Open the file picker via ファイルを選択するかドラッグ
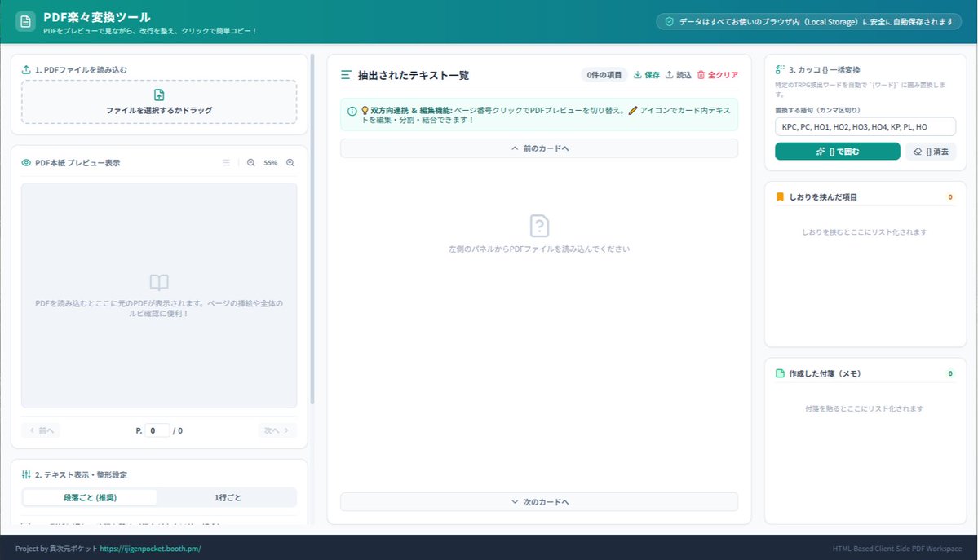978x560 pixels. pos(159,102)
